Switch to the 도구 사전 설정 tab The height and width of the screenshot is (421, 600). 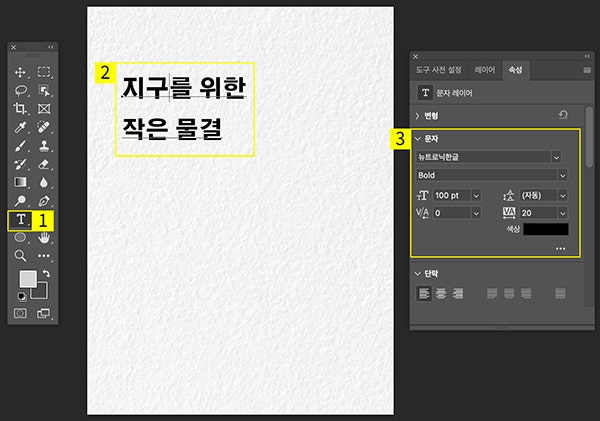(439, 70)
